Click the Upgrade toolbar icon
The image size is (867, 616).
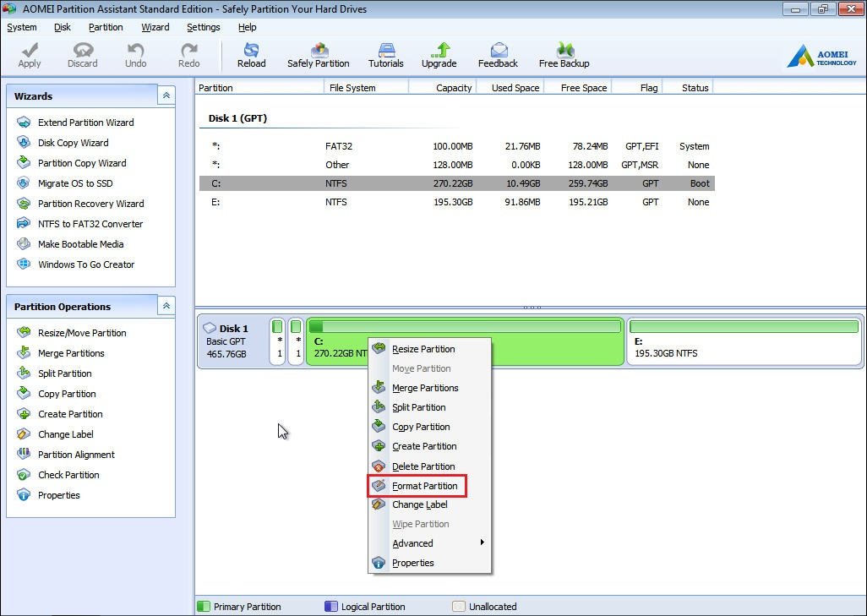[439, 55]
